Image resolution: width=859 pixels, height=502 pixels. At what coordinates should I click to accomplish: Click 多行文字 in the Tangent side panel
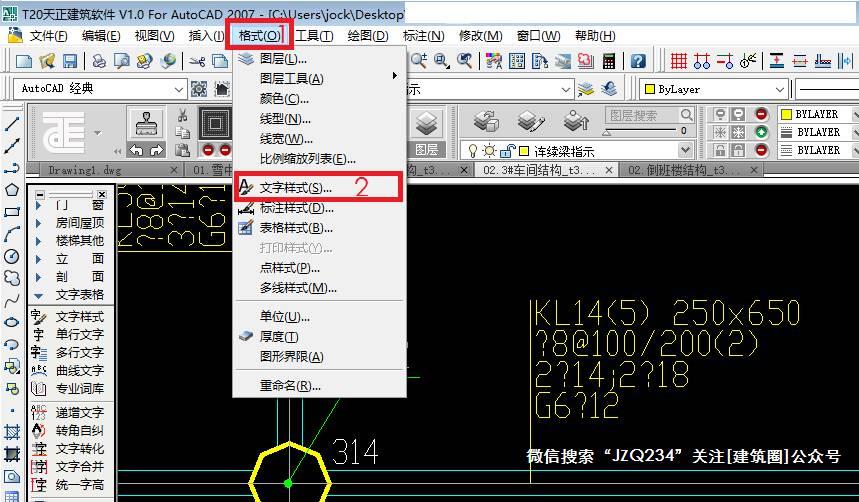pyautogui.click(x=79, y=352)
